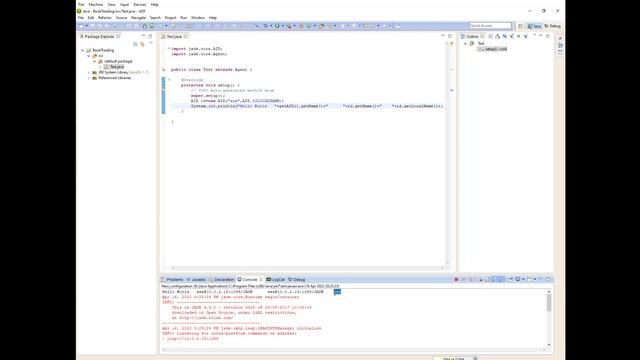Toggle Hide Static Members in Outline
This screenshot has width=640, height=360.
tap(512, 36)
